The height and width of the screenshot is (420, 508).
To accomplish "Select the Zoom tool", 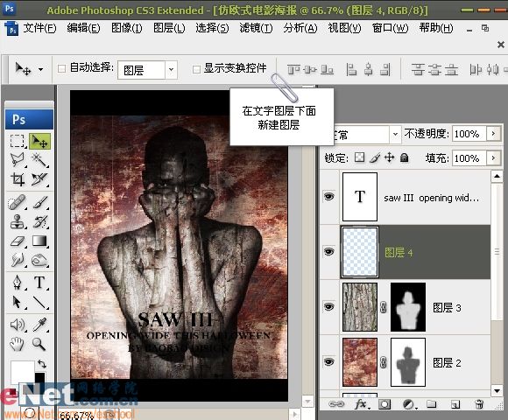I will tap(39, 344).
